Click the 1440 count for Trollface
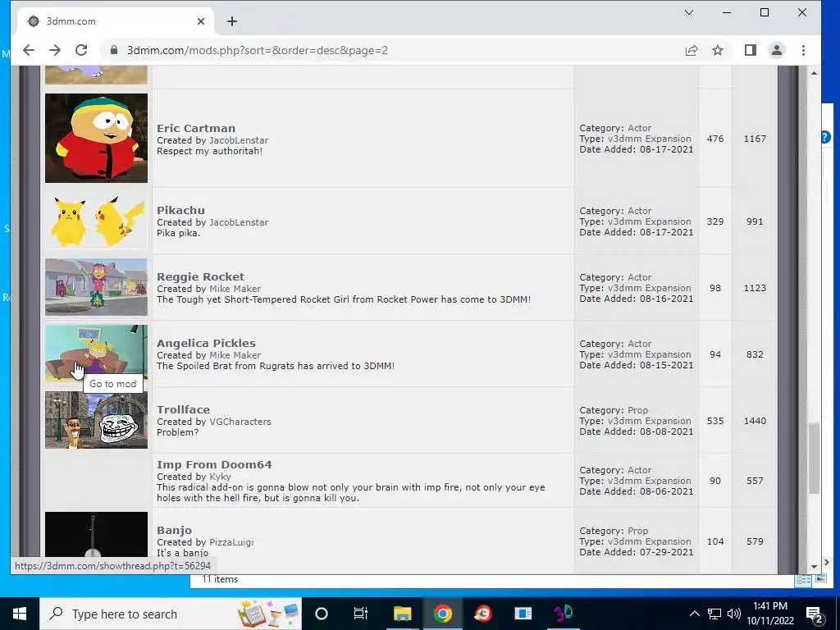This screenshot has width=840, height=630. 755,421
